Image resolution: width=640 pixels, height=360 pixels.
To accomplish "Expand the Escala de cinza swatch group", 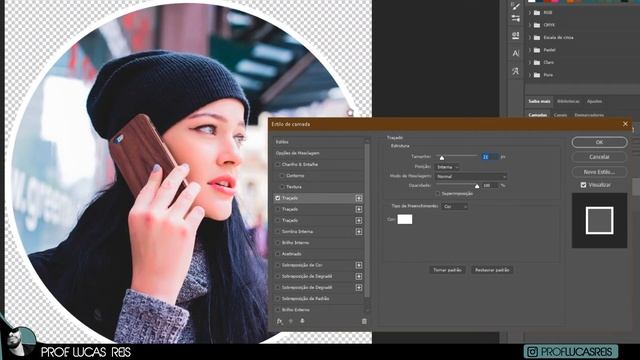I will pyautogui.click(x=530, y=38).
